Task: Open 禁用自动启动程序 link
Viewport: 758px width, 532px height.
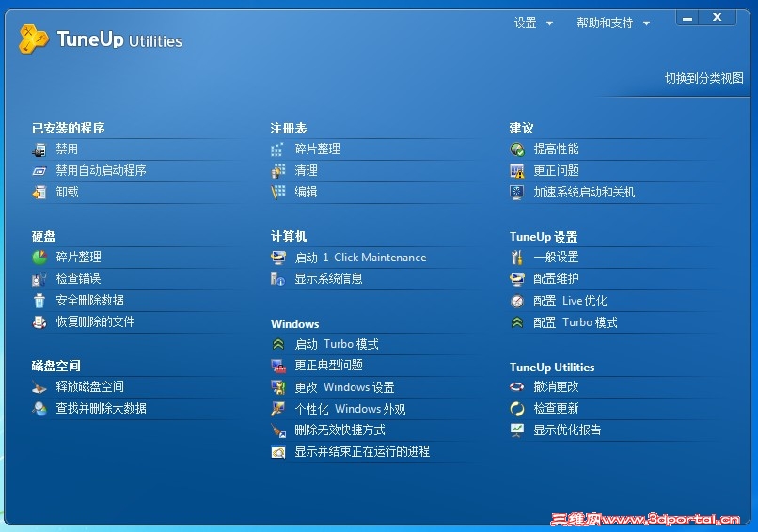Action: point(101,170)
